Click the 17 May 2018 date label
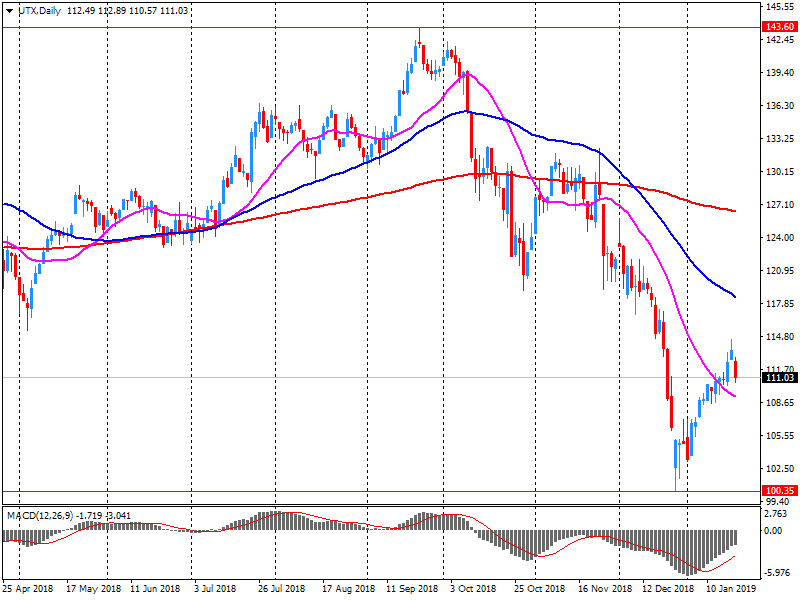 [x=94, y=589]
